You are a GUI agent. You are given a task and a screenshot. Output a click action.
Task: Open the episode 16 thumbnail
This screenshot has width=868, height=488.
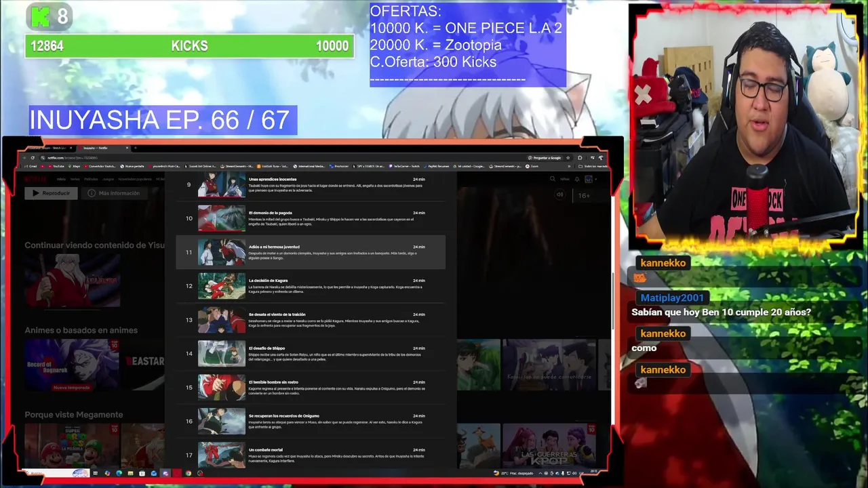pyautogui.click(x=222, y=422)
